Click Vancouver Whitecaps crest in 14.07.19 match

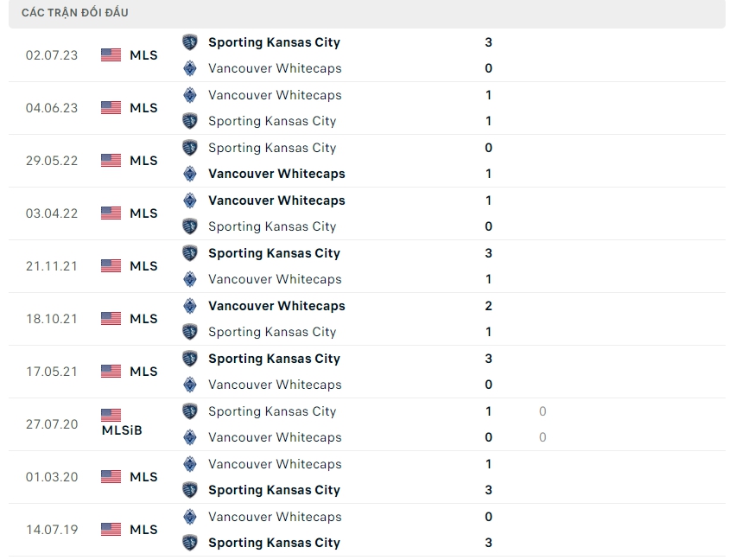[x=190, y=517]
